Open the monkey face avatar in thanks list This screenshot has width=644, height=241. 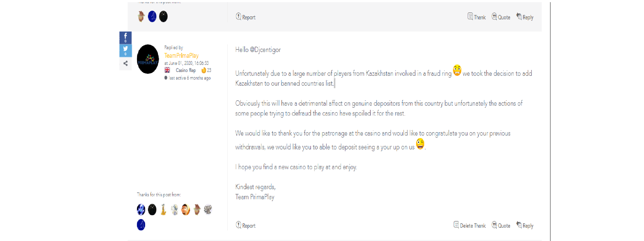coord(186,209)
